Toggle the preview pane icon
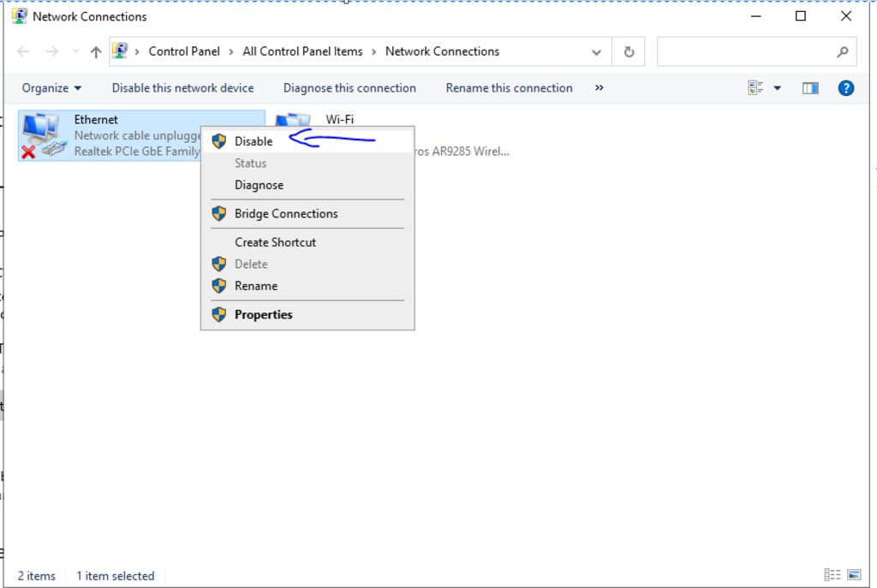The height and width of the screenshot is (588, 877). [x=810, y=88]
